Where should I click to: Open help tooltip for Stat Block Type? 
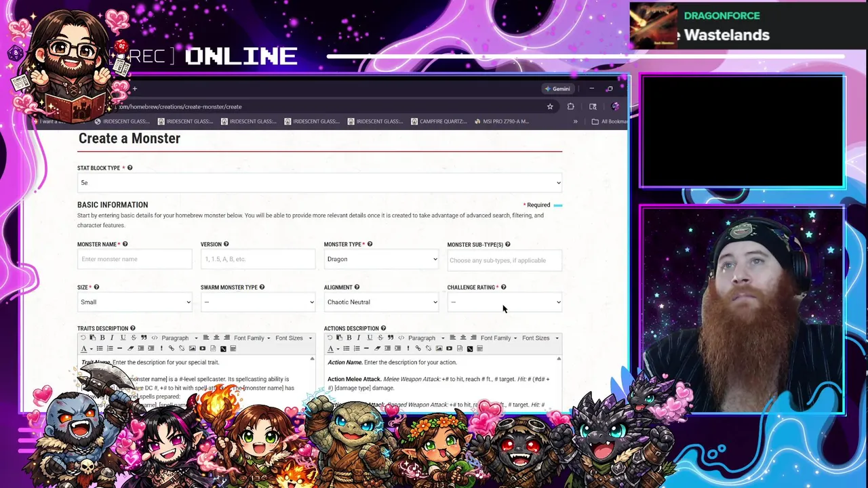click(130, 168)
